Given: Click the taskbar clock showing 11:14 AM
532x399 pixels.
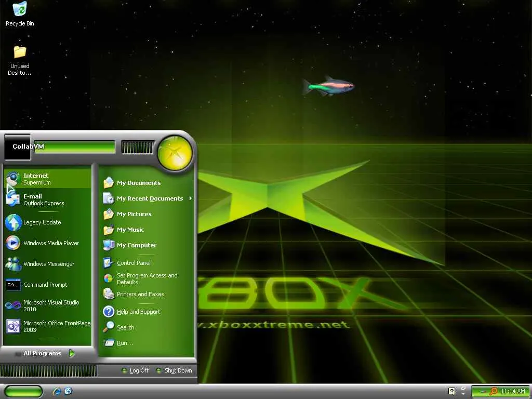Looking at the screenshot, I should click(513, 392).
